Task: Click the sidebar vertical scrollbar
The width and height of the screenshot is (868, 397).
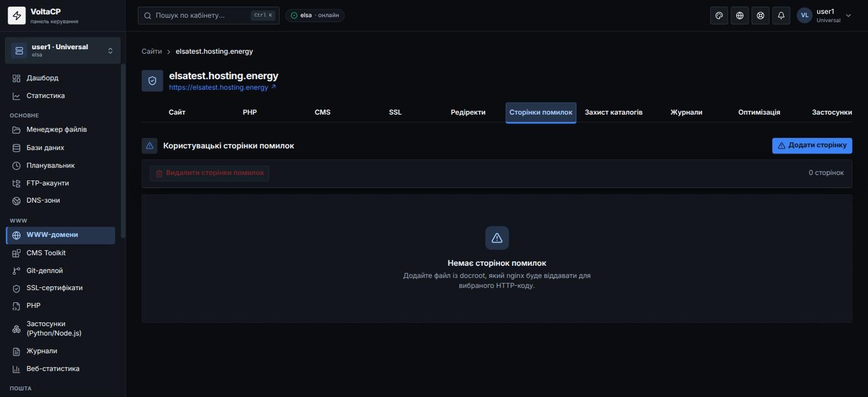Action: (123, 151)
